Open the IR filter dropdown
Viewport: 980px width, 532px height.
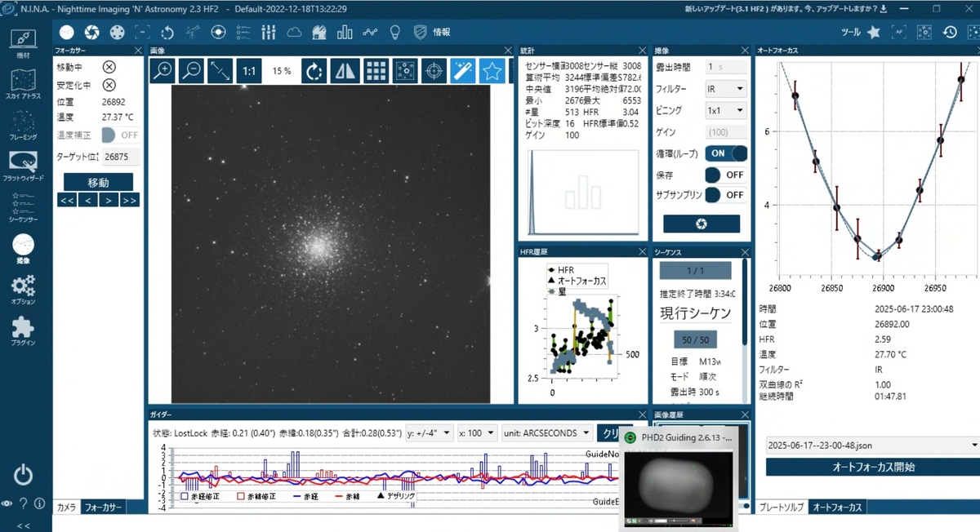point(726,88)
